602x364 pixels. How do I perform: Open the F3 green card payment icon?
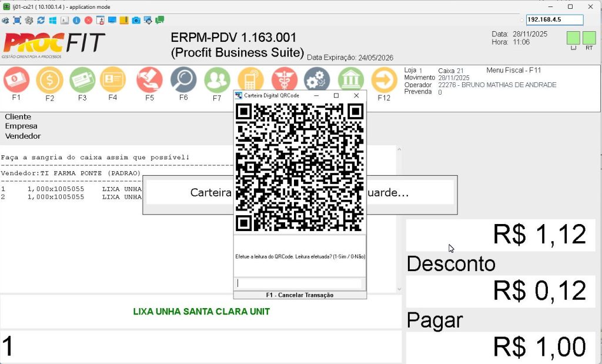click(82, 79)
